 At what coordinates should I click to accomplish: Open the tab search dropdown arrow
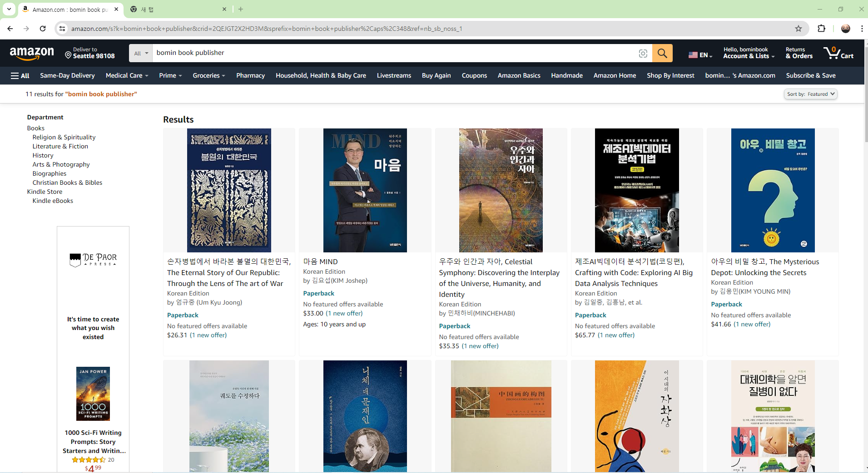click(9, 9)
